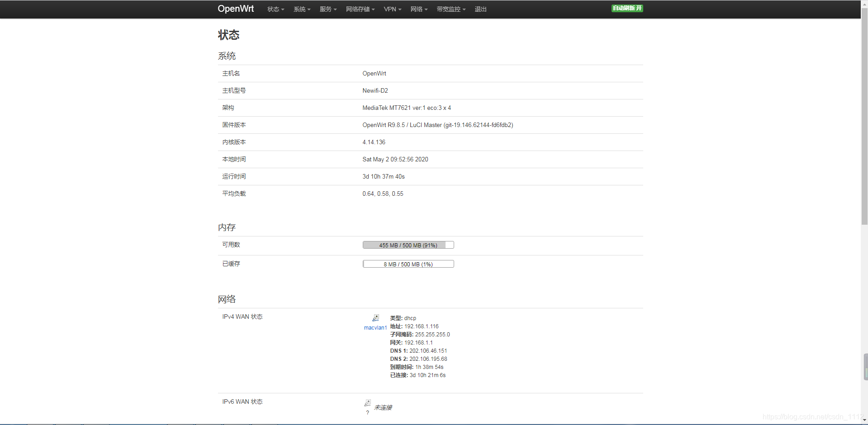Open the VPN dropdown menu
Screen dimensions: 868x425
tap(392, 9)
